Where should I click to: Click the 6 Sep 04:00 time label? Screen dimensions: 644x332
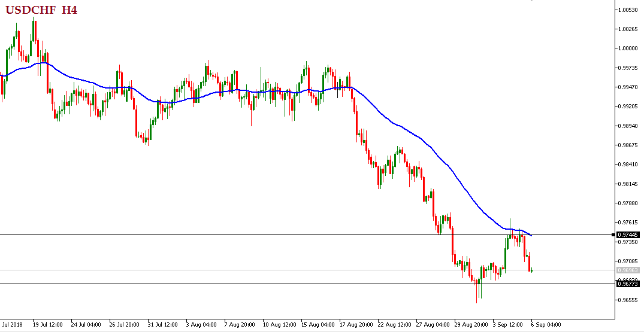coord(546,325)
